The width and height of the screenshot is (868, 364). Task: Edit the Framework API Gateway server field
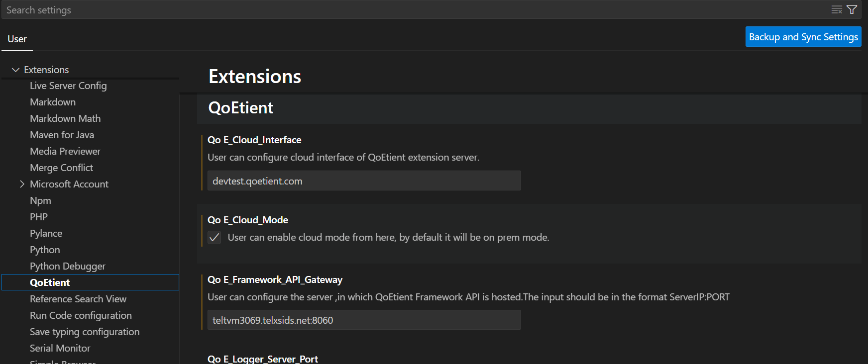coord(364,320)
